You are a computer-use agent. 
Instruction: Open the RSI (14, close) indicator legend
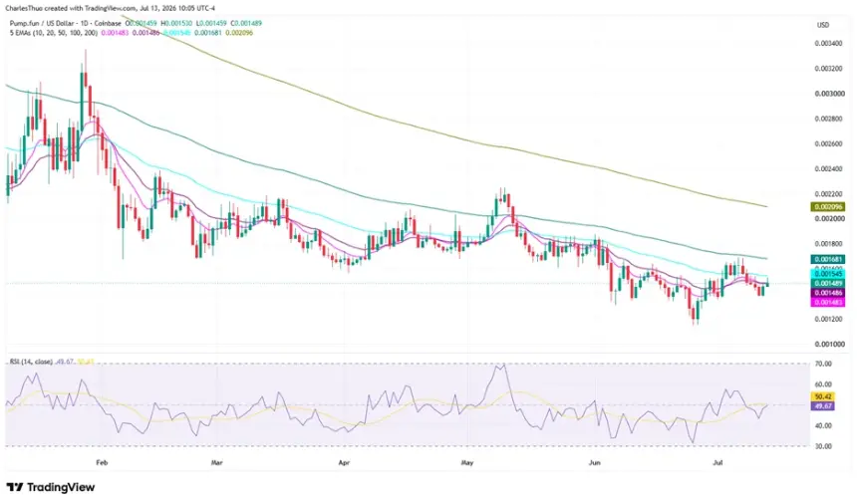pos(31,362)
